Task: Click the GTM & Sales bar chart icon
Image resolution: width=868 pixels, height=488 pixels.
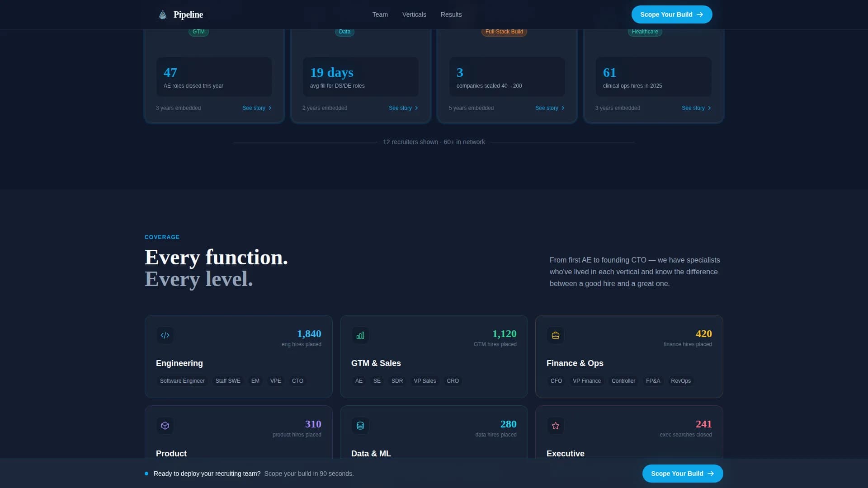Action: point(360,335)
